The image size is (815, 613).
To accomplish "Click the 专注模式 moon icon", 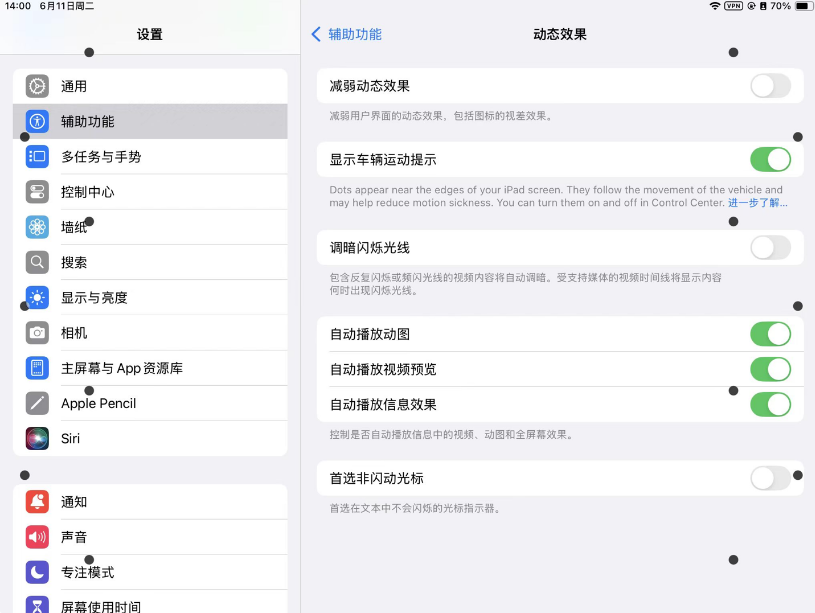I will click(x=37, y=572).
